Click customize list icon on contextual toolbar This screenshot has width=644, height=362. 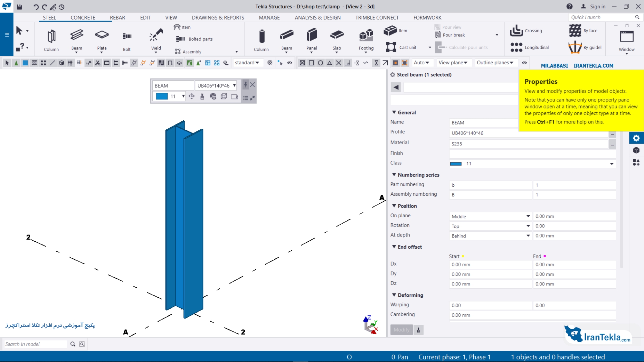coord(246,98)
